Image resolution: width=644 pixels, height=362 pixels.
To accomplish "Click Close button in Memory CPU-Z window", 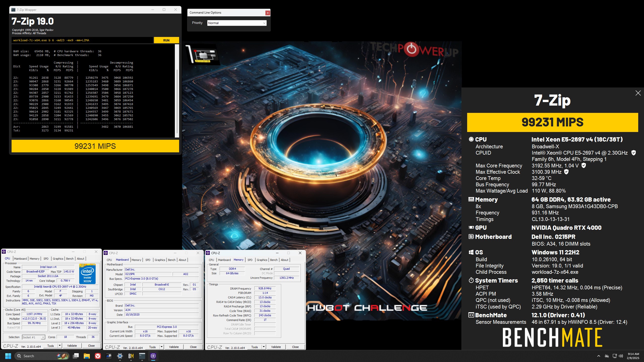I will coord(295,347).
